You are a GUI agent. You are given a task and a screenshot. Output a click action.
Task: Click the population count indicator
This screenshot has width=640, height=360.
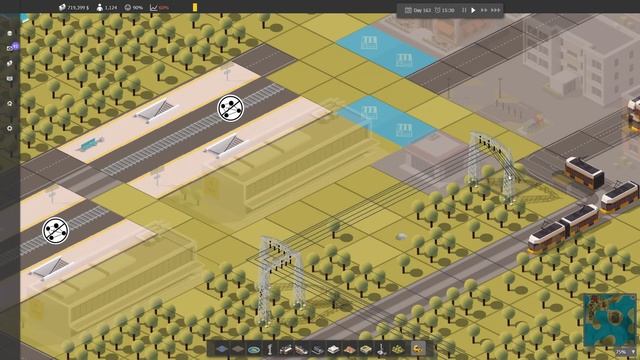click(107, 7)
